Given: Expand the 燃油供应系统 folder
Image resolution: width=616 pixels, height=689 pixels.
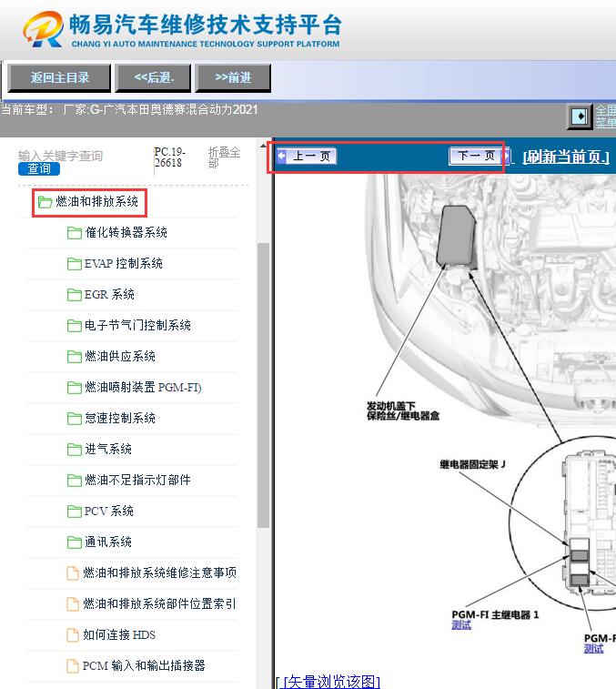Looking at the screenshot, I should 120,357.
